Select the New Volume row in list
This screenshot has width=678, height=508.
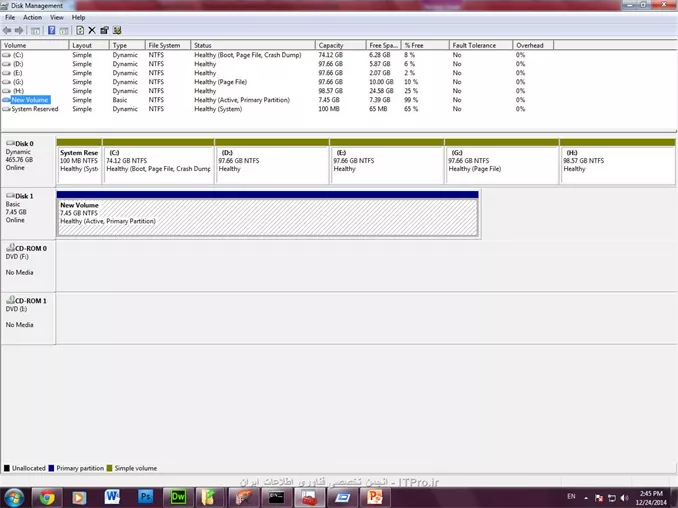click(x=277, y=100)
